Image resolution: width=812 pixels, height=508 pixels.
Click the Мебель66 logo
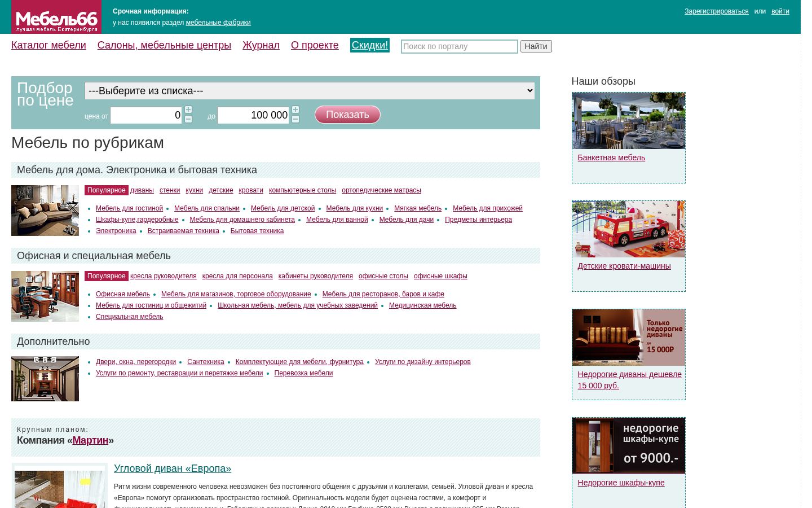click(x=56, y=17)
